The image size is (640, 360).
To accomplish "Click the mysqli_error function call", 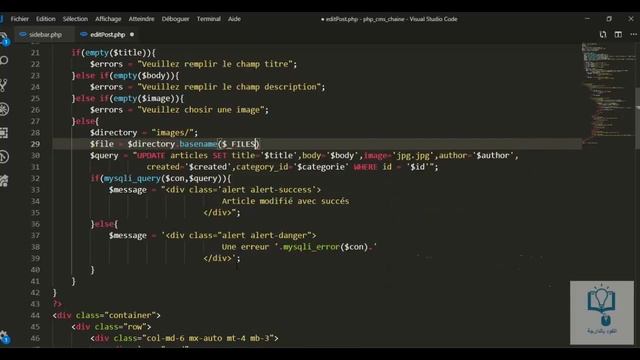I will click(312, 247).
